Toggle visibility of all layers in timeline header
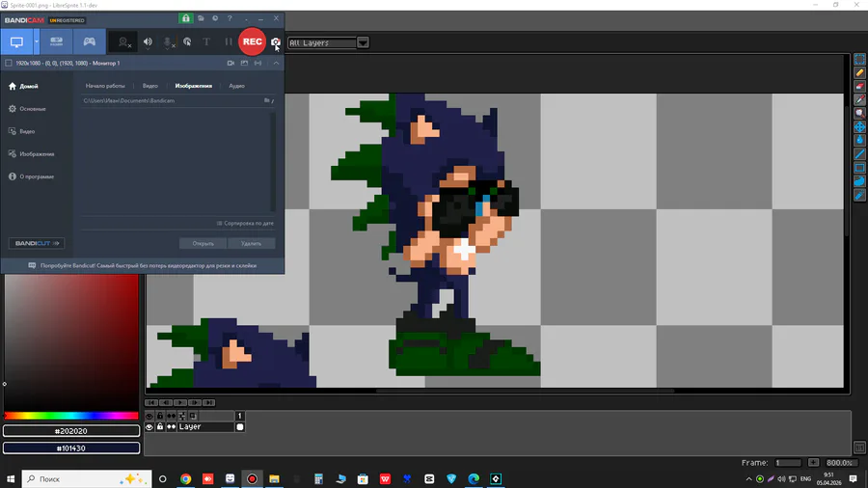The width and height of the screenshot is (868, 488). (x=149, y=416)
